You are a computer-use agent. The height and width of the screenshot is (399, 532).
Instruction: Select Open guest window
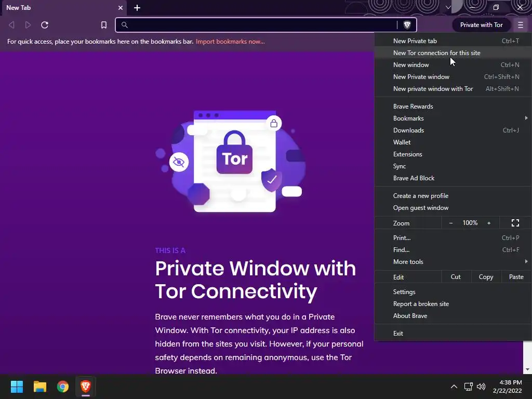click(x=453, y=208)
